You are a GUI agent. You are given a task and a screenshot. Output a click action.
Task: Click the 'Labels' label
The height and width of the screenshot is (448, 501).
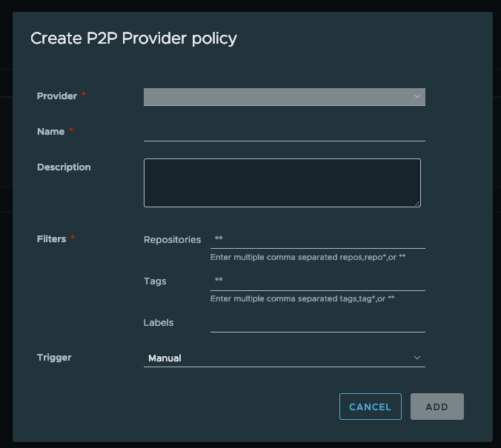[159, 323]
